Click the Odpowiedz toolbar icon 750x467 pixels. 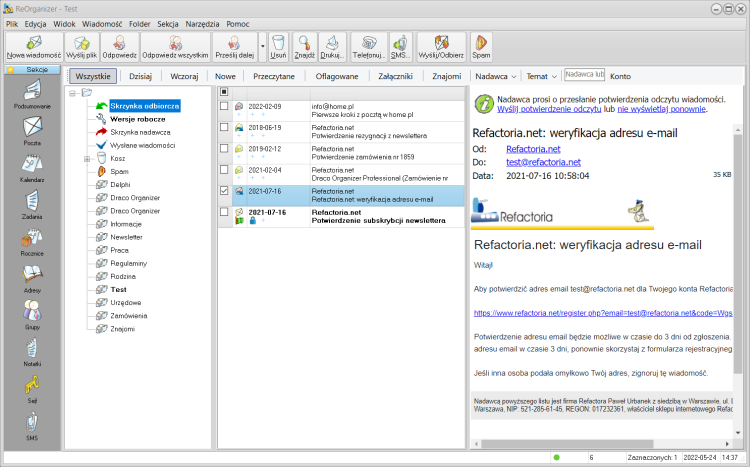pyautogui.click(x=120, y=47)
